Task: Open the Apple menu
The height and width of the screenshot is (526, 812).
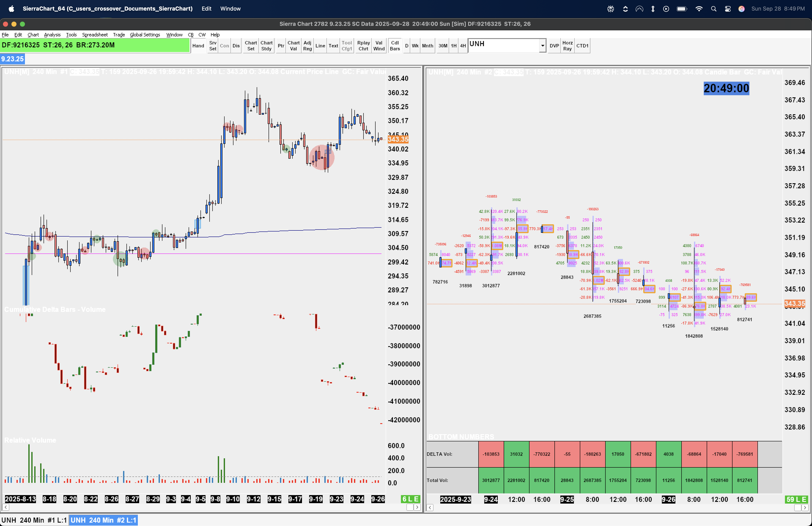Action: pyautogui.click(x=11, y=9)
